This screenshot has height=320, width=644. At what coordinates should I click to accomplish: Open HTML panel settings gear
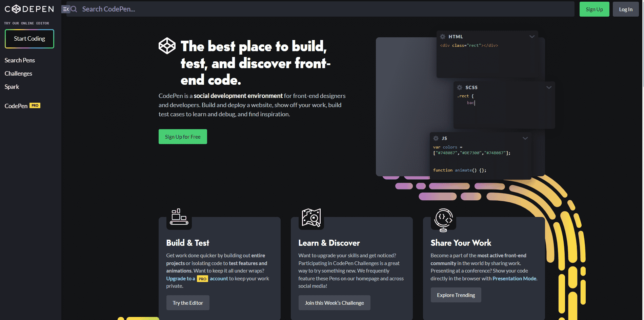(x=443, y=37)
